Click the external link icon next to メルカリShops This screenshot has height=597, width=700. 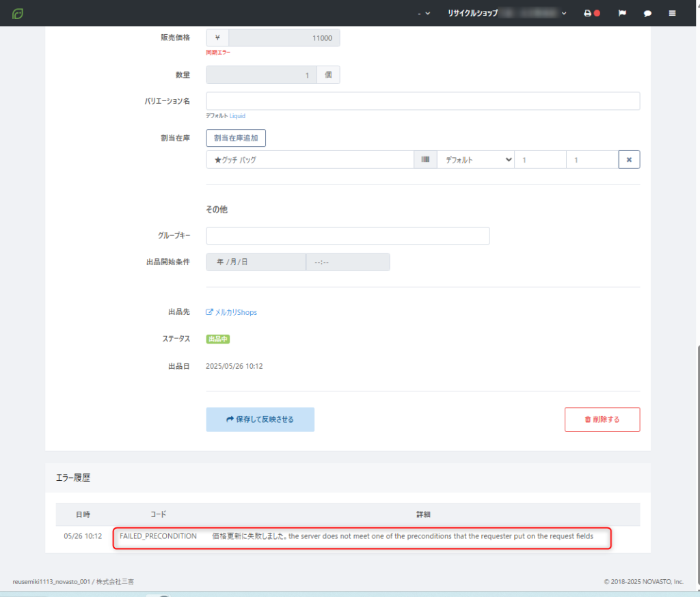[209, 312]
